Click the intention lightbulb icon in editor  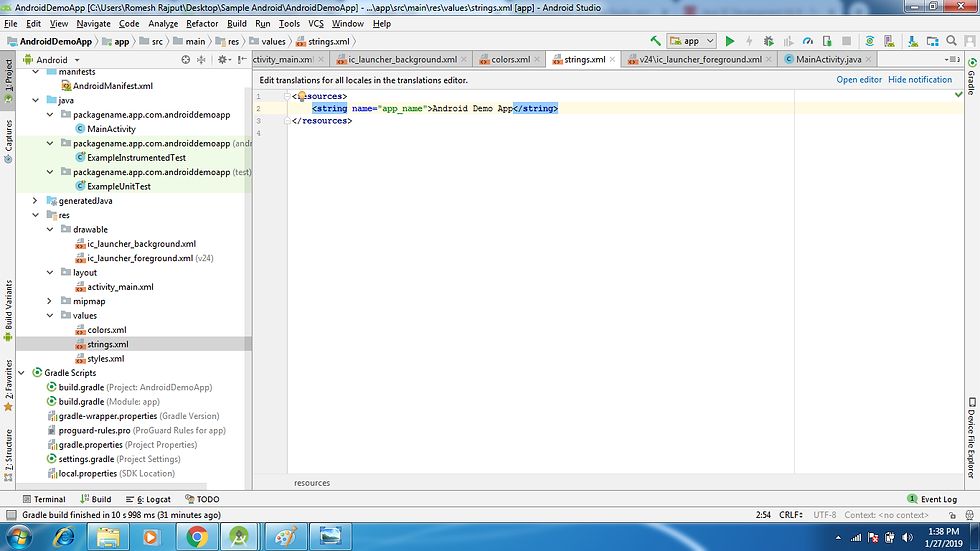(301, 96)
